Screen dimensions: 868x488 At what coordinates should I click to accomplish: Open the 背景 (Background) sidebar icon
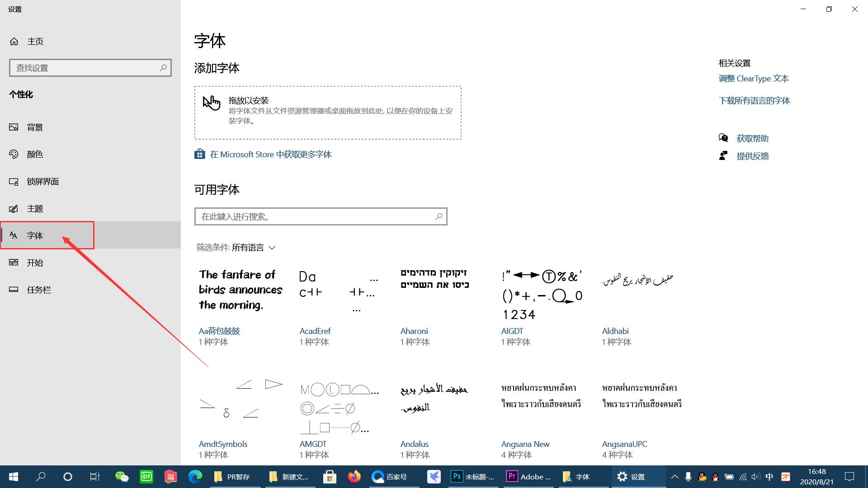tap(14, 127)
